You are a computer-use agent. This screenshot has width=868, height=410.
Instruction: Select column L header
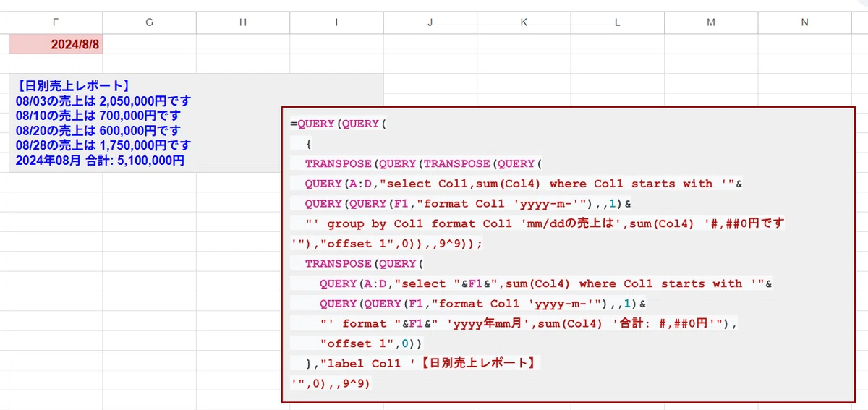point(617,22)
